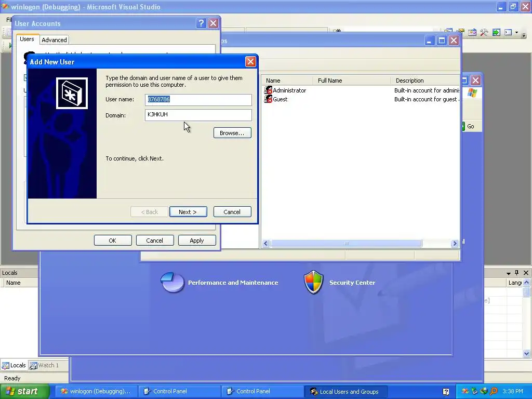Click the Command Window toolbar icon
The image size is (532, 399).
click(508, 32)
